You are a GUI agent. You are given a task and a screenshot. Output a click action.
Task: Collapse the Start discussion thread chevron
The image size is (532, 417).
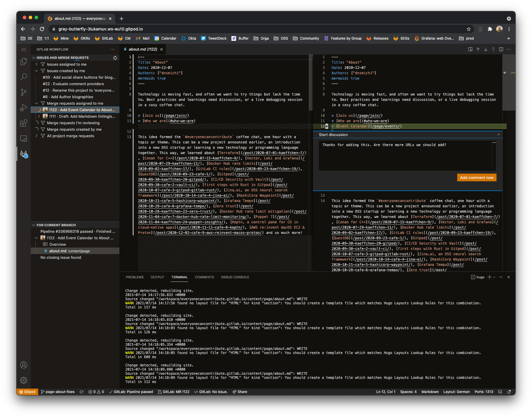click(x=498, y=134)
